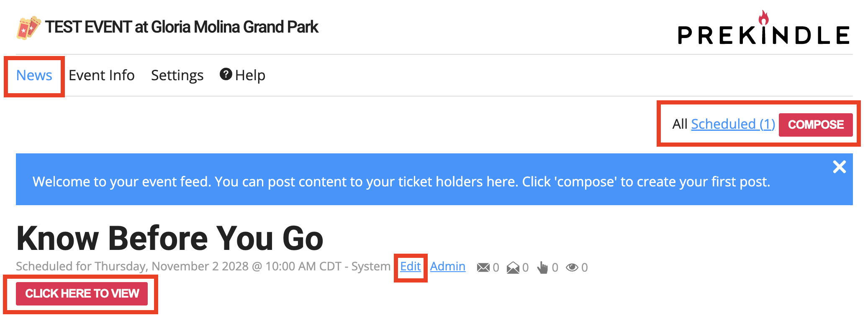
Task: Open the News tab
Action: coord(34,75)
